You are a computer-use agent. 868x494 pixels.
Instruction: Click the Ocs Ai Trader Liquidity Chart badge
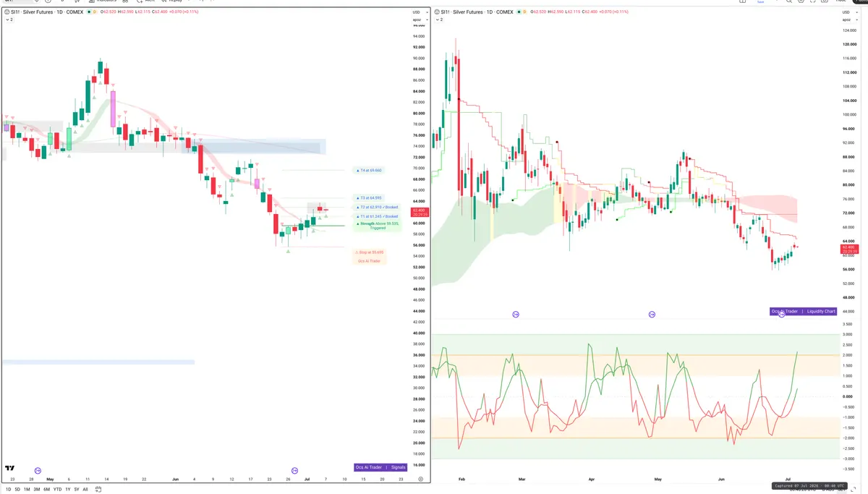804,312
